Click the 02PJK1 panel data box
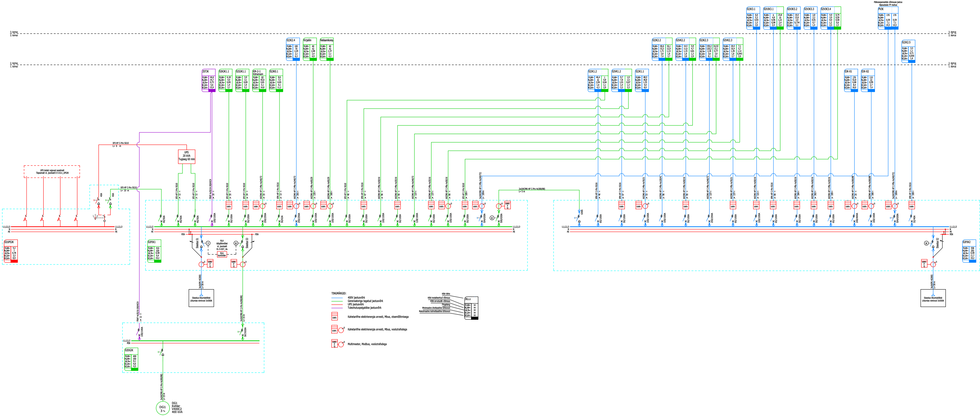The height and width of the screenshot is (416, 980). point(154,251)
